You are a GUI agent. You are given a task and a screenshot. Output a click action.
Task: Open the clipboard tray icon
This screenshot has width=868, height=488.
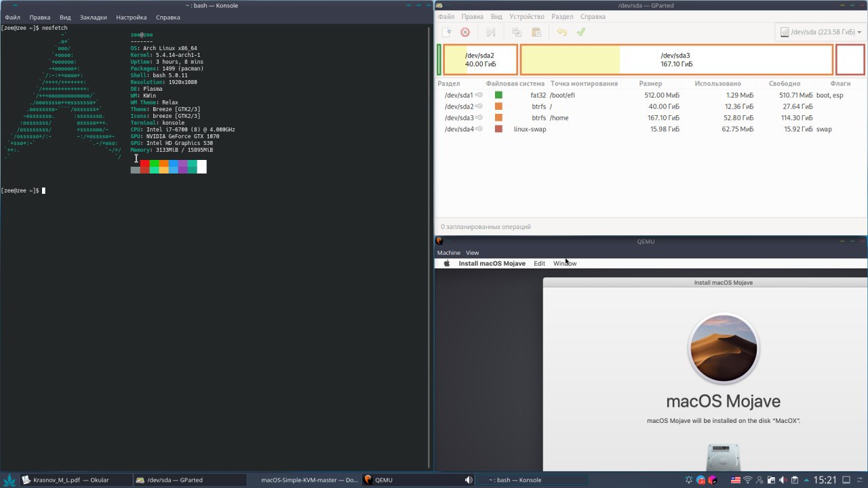[795, 480]
